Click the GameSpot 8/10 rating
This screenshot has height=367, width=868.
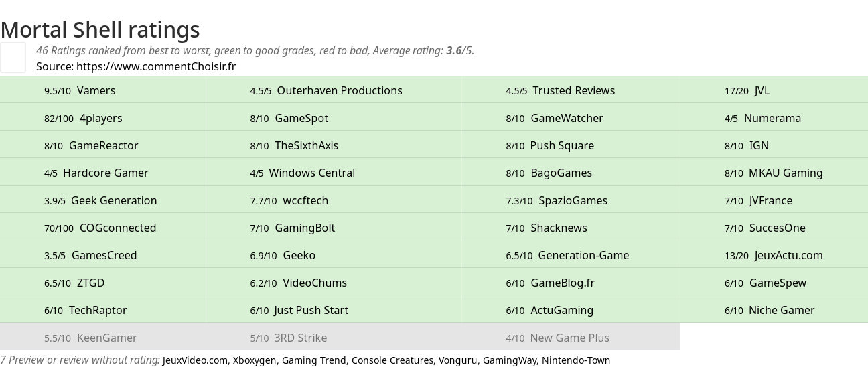tap(289, 118)
